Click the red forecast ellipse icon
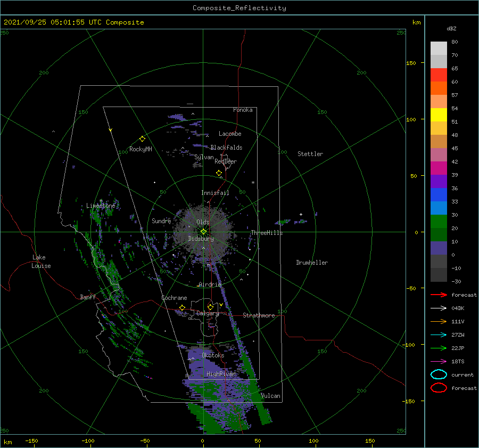The height and width of the screenshot is (448, 479). tap(439, 388)
